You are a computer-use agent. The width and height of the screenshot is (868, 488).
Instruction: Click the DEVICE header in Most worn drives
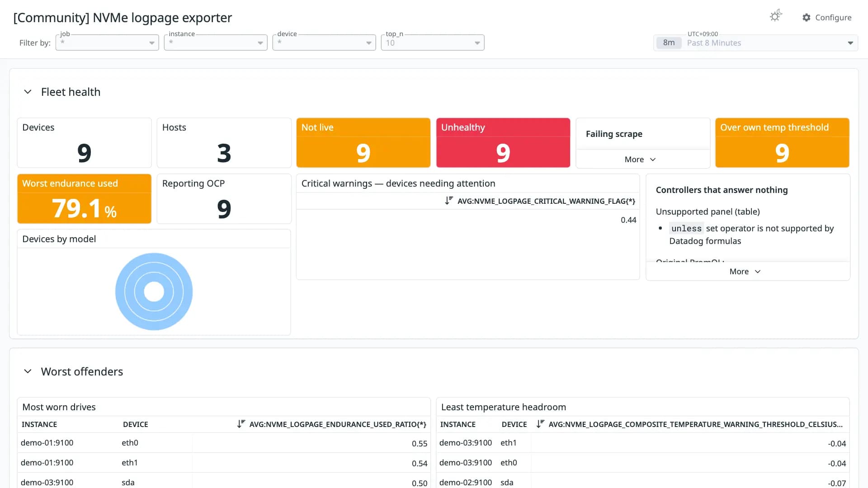tap(136, 424)
